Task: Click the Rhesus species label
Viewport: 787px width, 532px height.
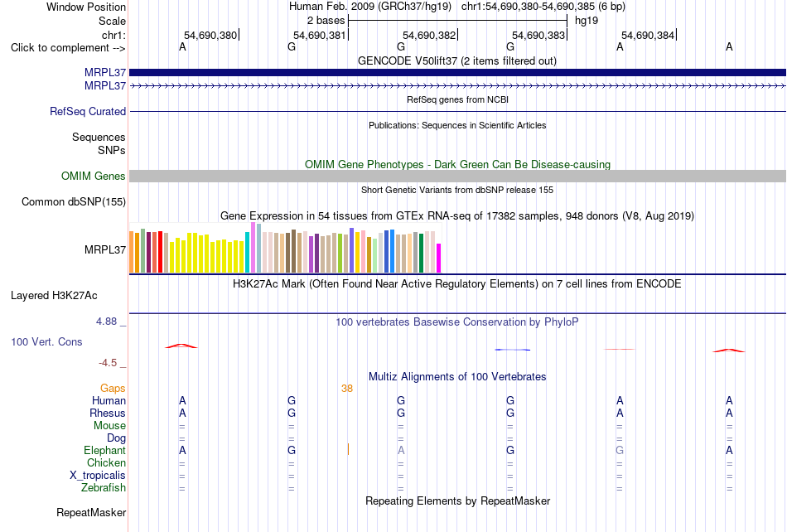Action: (x=108, y=413)
